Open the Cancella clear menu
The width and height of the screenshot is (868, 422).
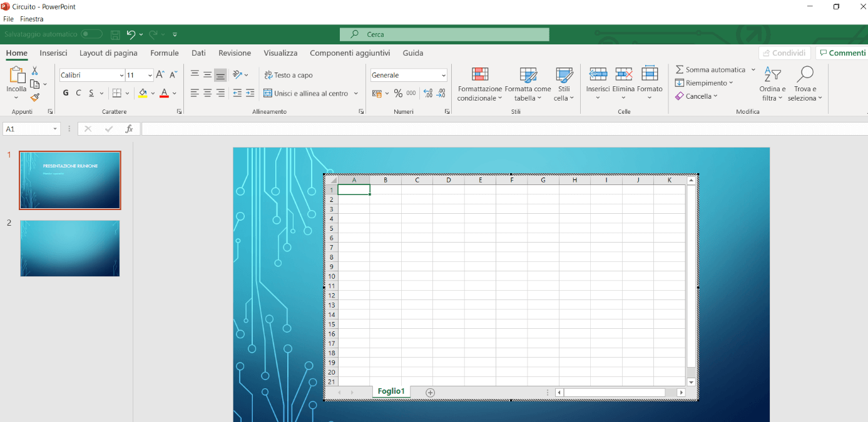point(697,96)
